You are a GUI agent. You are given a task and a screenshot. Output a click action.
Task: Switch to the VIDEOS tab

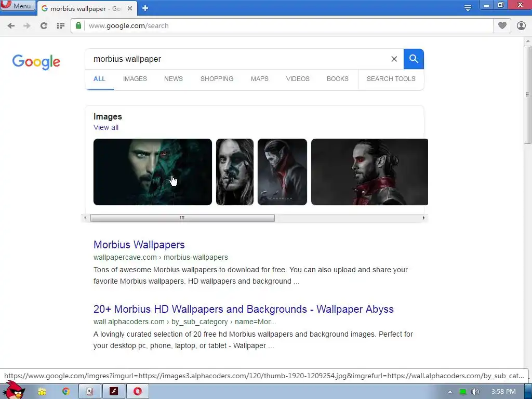[x=298, y=79]
